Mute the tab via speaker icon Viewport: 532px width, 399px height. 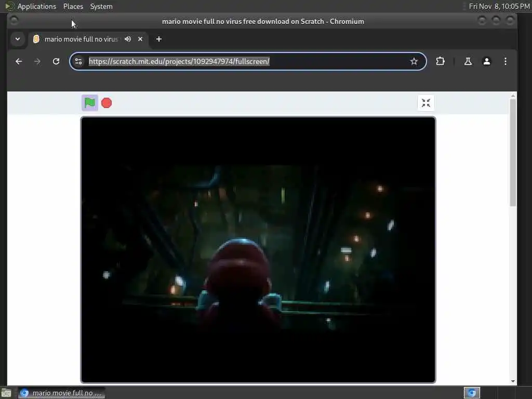point(128,39)
